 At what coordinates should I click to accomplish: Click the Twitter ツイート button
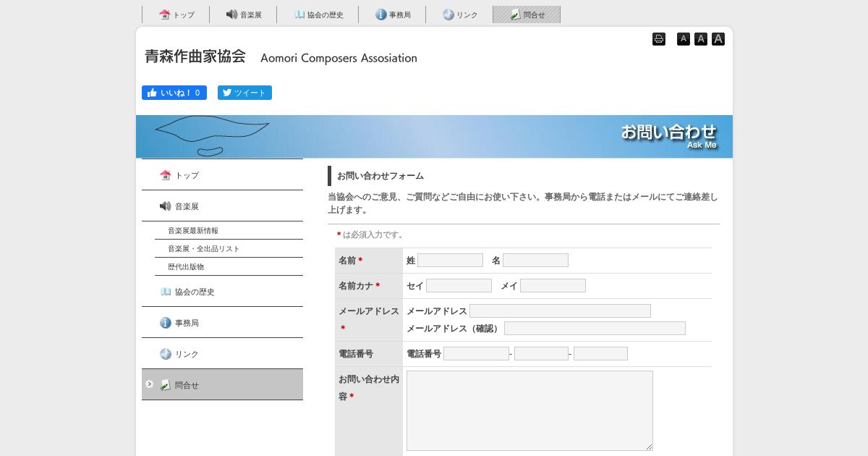[244, 93]
